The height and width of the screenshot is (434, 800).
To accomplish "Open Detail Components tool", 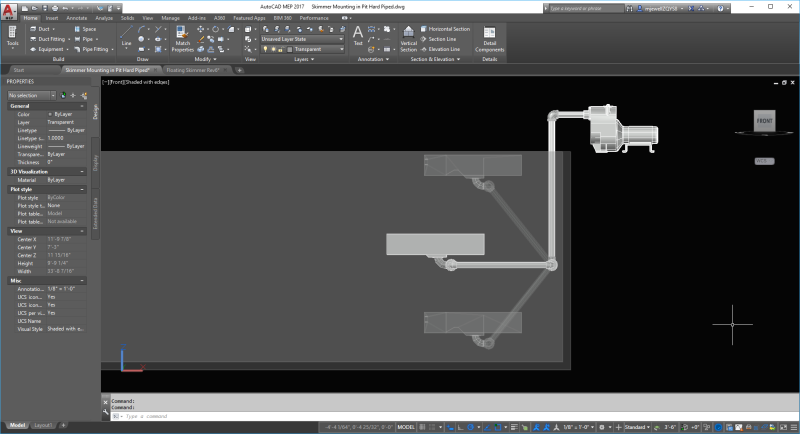I will pos(489,39).
